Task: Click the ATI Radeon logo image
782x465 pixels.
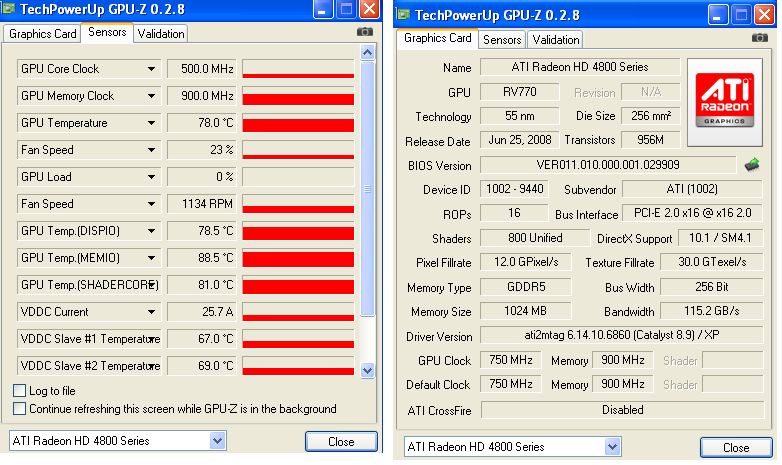Action: click(725, 102)
